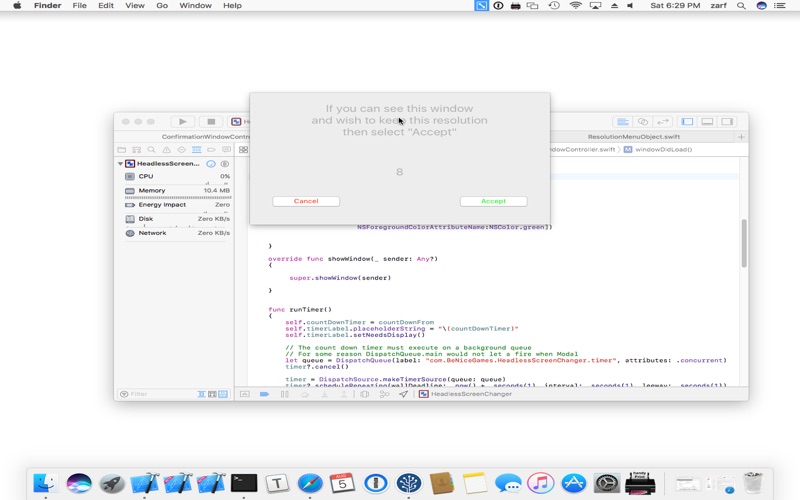Click the Stop button in Xcode toolbar
Viewport: 800px width, 500px height.
tap(211, 122)
